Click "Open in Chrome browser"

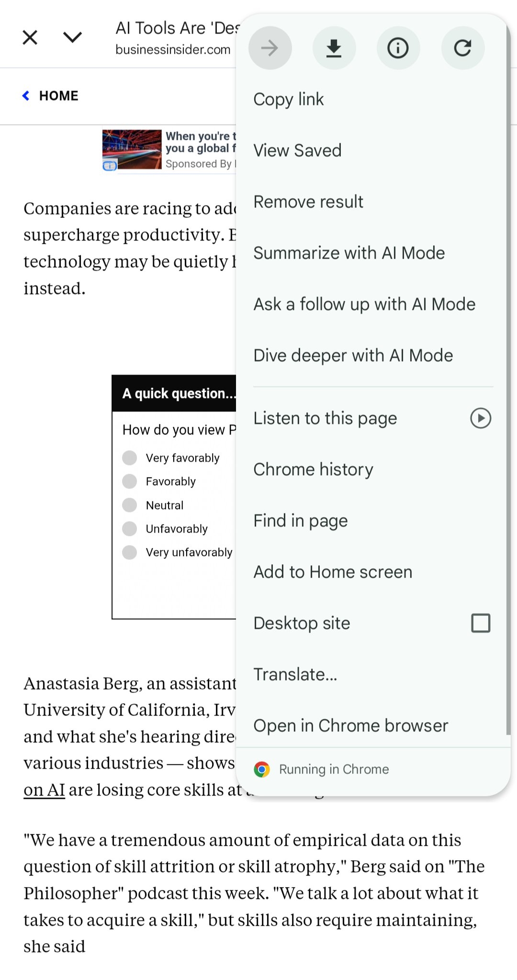click(350, 725)
